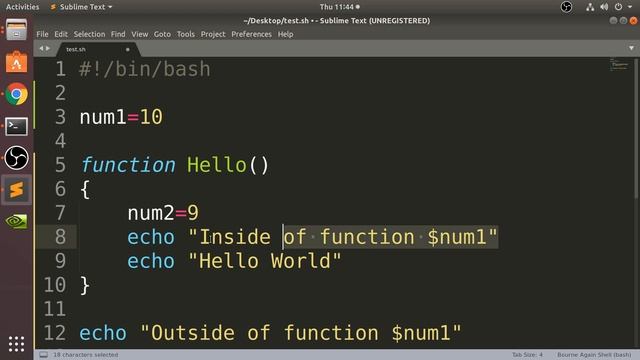640x360 pixels.
Task: Click the power icon in top bar
Action: 618,7
